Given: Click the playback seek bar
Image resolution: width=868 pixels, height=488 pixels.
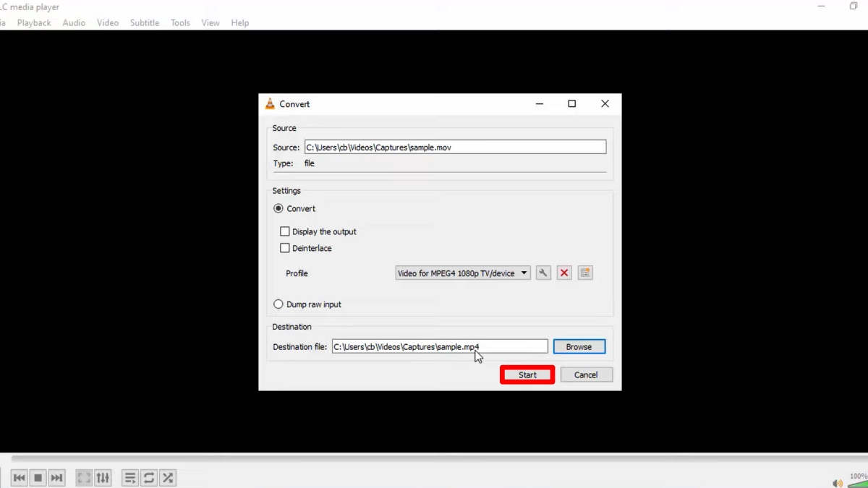Looking at the screenshot, I should [x=438, y=458].
